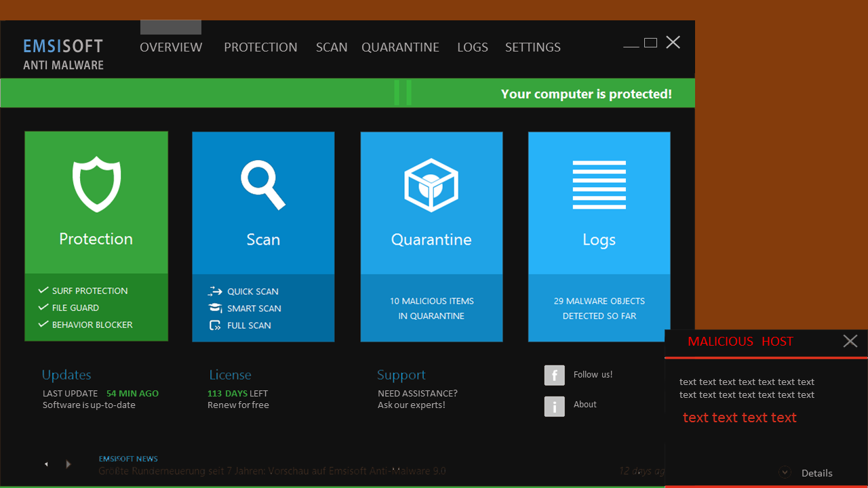Image resolution: width=868 pixels, height=488 pixels.
Task: Close the Emsisoft Anti Malware window
Action: 673,43
